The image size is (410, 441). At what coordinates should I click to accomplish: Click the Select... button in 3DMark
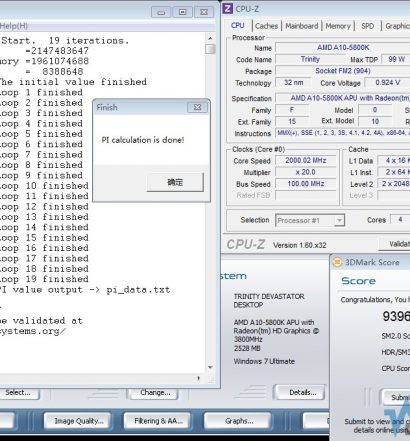tap(18, 393)
